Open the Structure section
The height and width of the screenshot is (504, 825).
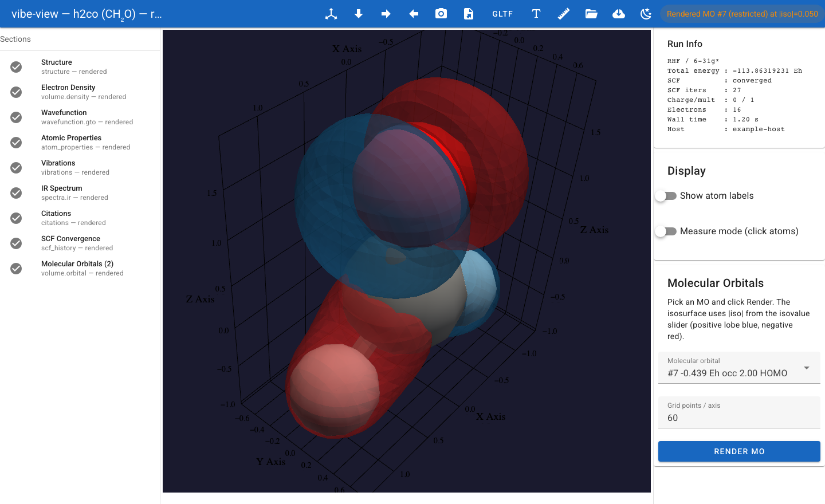80,67
